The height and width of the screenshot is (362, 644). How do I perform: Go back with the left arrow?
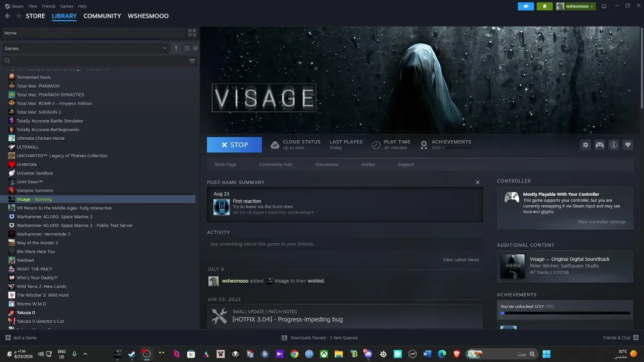[x=8, y=16]
